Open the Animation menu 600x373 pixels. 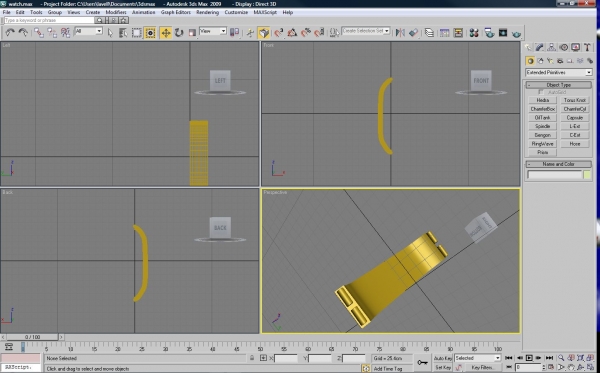[143, 12]
